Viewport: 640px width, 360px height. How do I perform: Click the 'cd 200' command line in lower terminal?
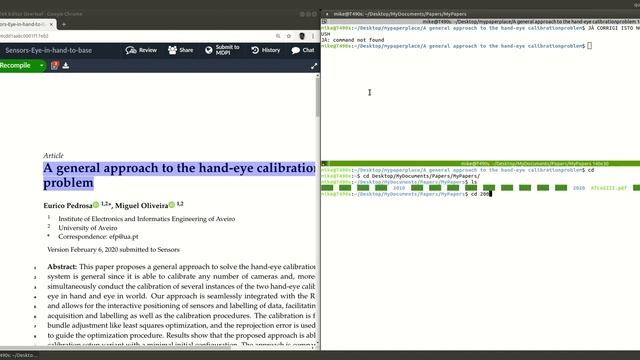pos(407,194)
